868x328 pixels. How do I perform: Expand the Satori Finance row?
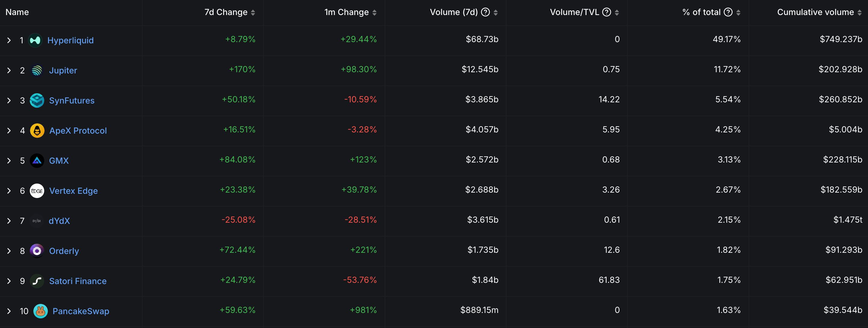tap(9, 281)
